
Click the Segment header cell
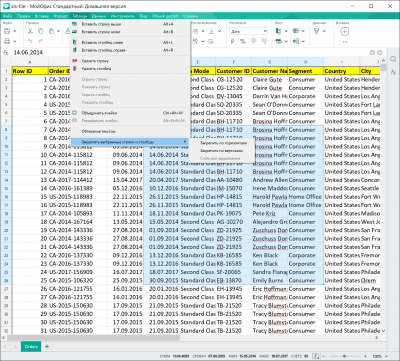coord(305,71)
